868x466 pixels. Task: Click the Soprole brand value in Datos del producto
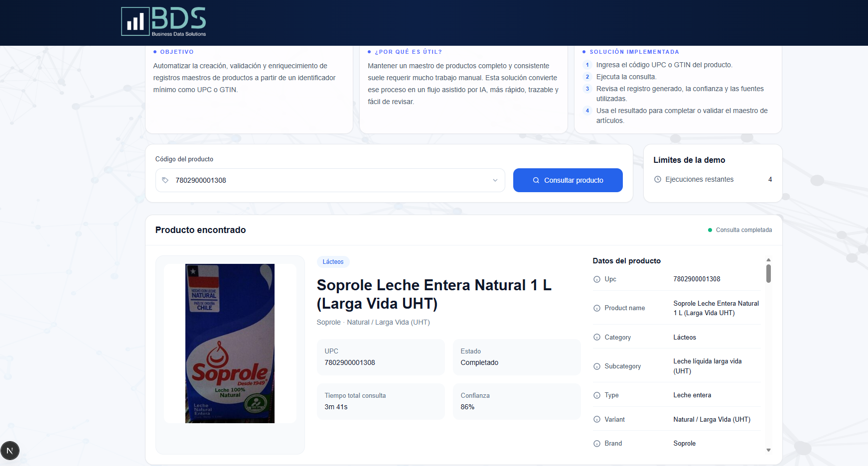684,444
